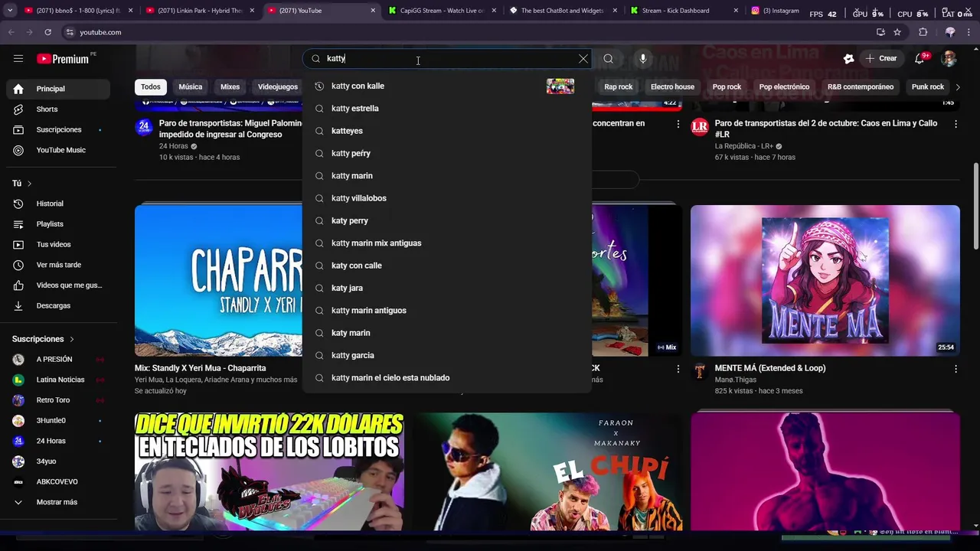Open Shorts in the sidebar
The image size is (980, 551).
59,109
